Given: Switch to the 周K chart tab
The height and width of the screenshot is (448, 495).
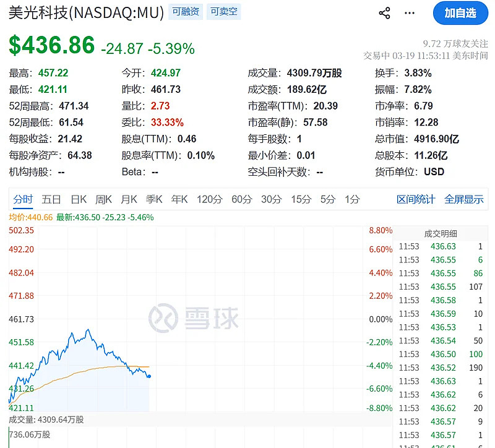Looking at the screenshot, I should coord(103,199).
